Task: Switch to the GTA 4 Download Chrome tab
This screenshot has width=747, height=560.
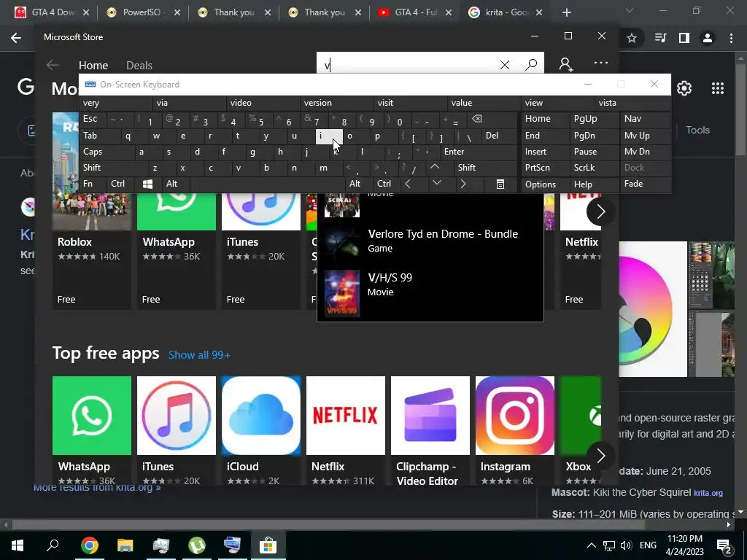Action: pos(52,12)
